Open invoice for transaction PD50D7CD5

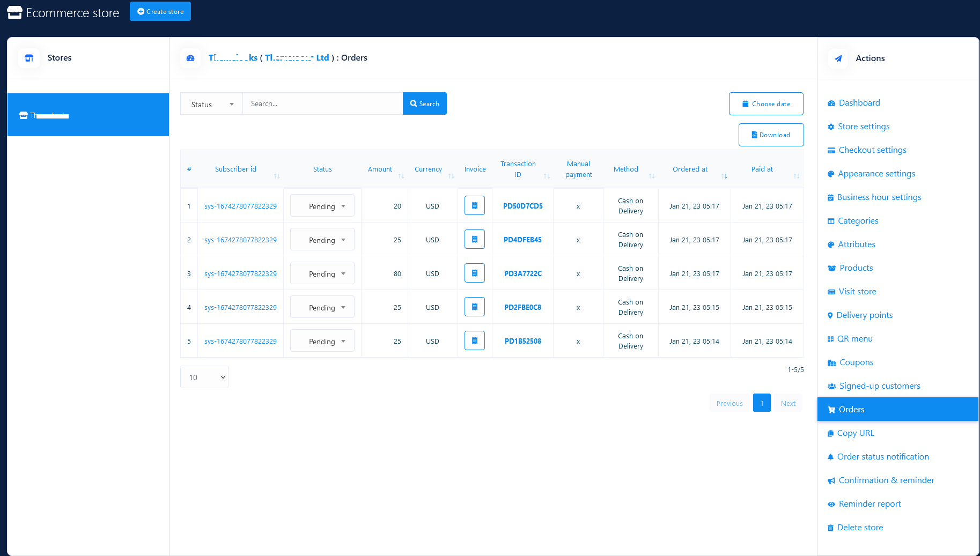[x=474, y=206]
